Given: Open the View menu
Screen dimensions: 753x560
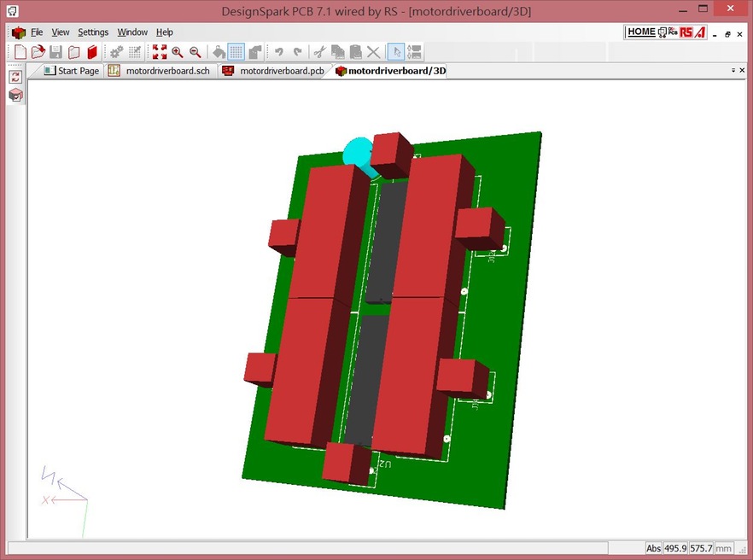Looking at the screenshot, I should point(61,32).
